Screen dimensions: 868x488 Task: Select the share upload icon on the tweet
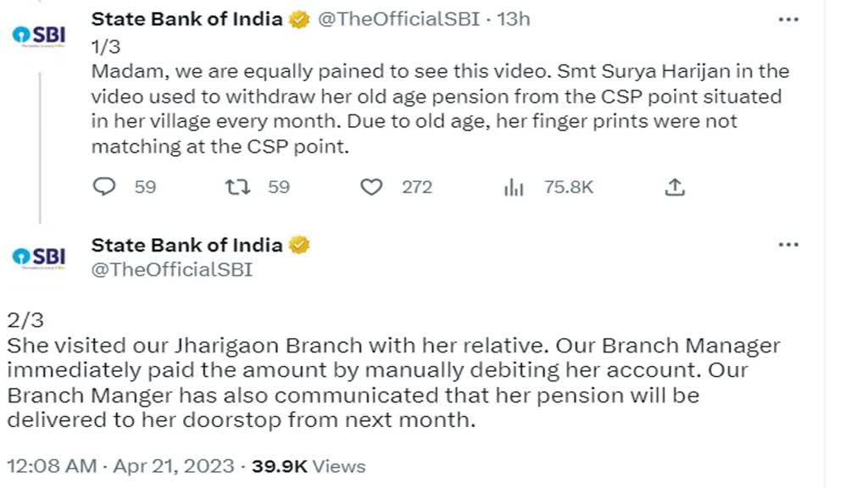click(674, 187)
